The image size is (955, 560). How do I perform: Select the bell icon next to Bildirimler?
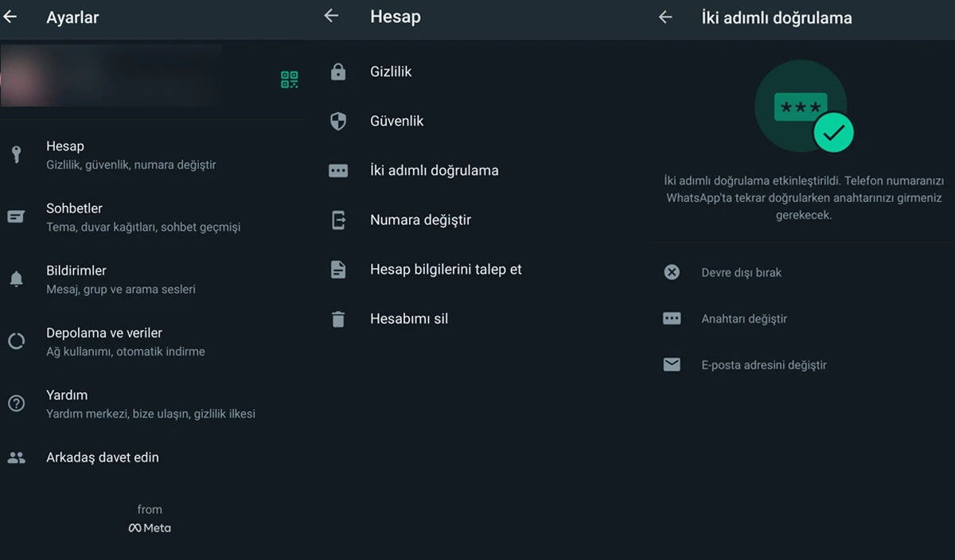click(16, 278)
